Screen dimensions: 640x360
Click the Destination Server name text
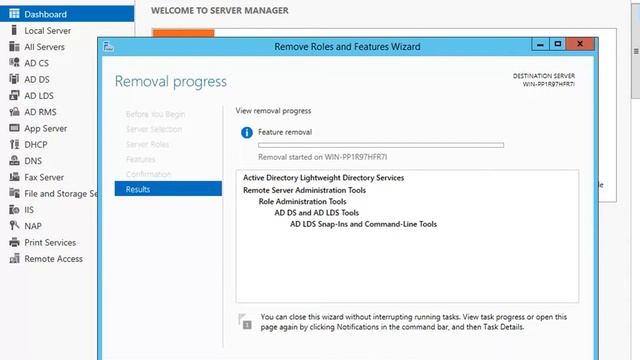[x=549, y=84]
